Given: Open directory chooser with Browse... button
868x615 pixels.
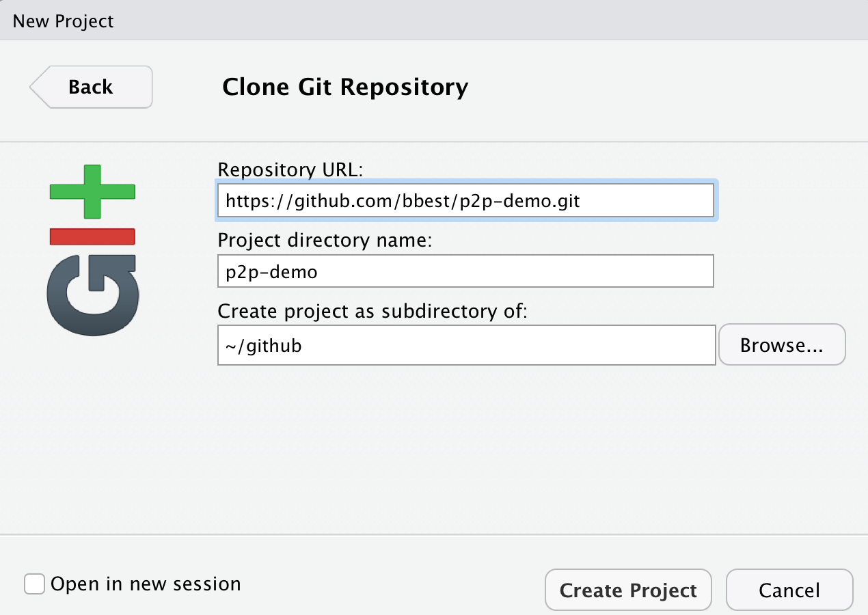Looking at the screenshot, I should click(x=782, y=345).
